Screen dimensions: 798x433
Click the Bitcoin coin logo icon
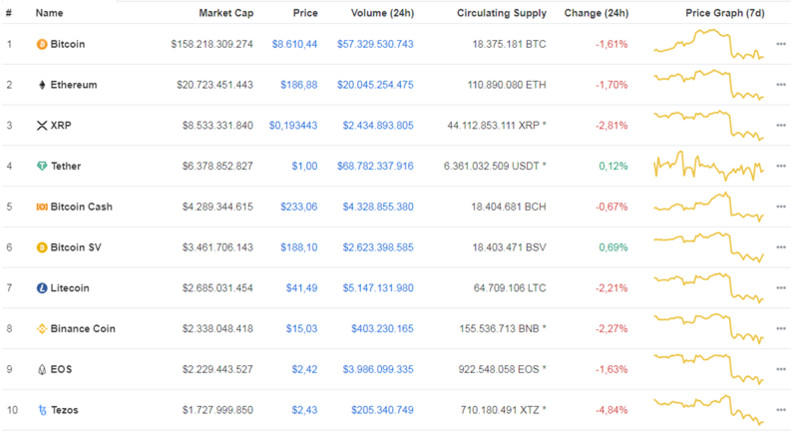tap(41, 45)
